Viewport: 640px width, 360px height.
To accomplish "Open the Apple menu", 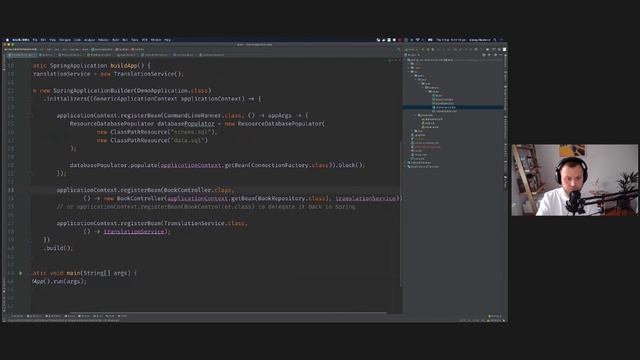I will (7, 40).
